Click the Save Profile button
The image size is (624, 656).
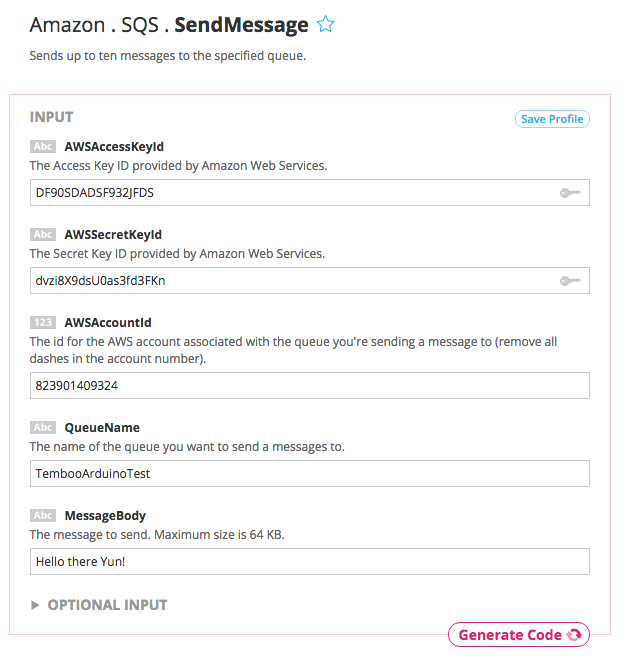(552, 119)
